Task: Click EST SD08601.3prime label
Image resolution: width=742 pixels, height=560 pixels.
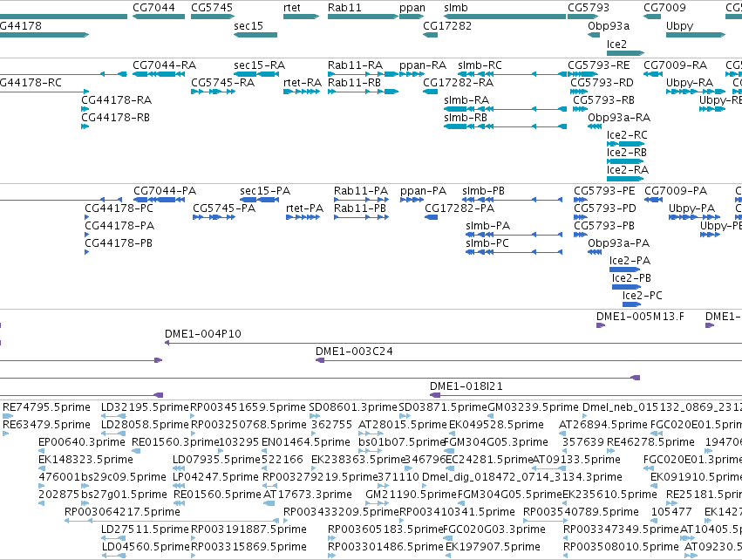Action: (353, 407)
